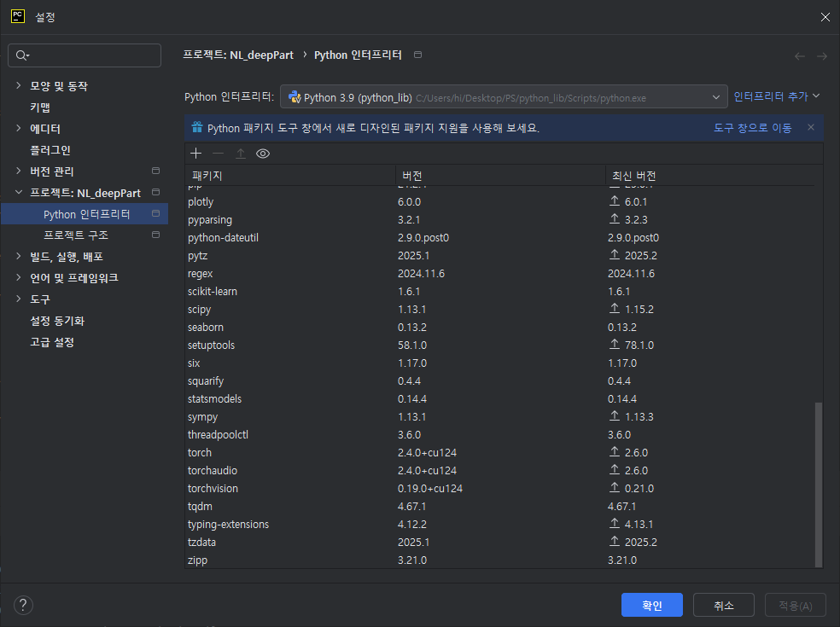The image size is (840, 627).
Task: Click upgrade arrow icon for pytz
Action: pos(615,255)
